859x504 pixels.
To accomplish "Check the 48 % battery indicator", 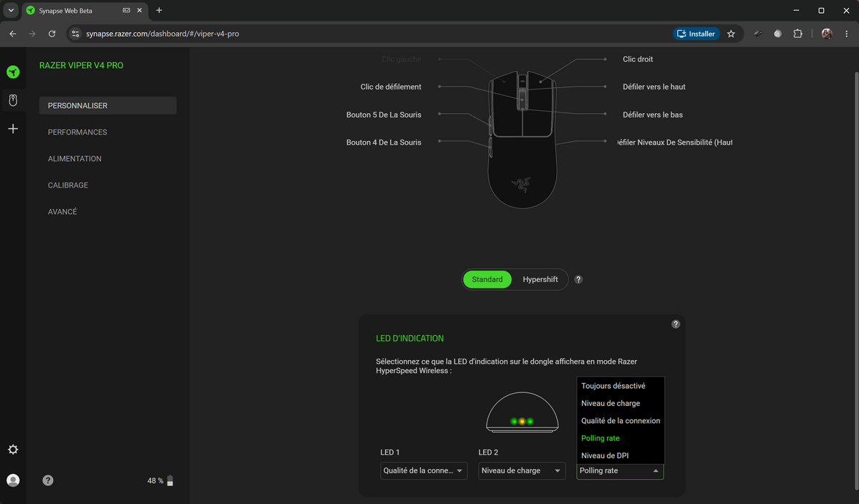I will 160,480.
